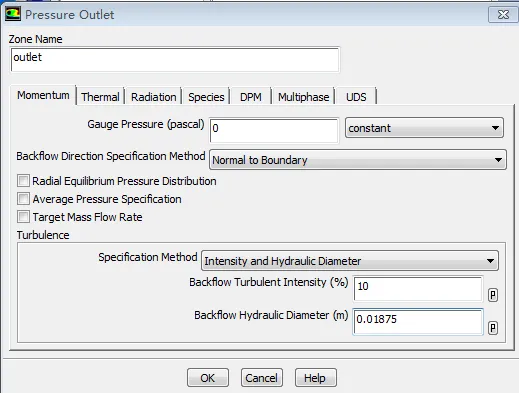Open the Multiphase tab
This screenshot has width=519, height=393.
[x=304, y=97]
